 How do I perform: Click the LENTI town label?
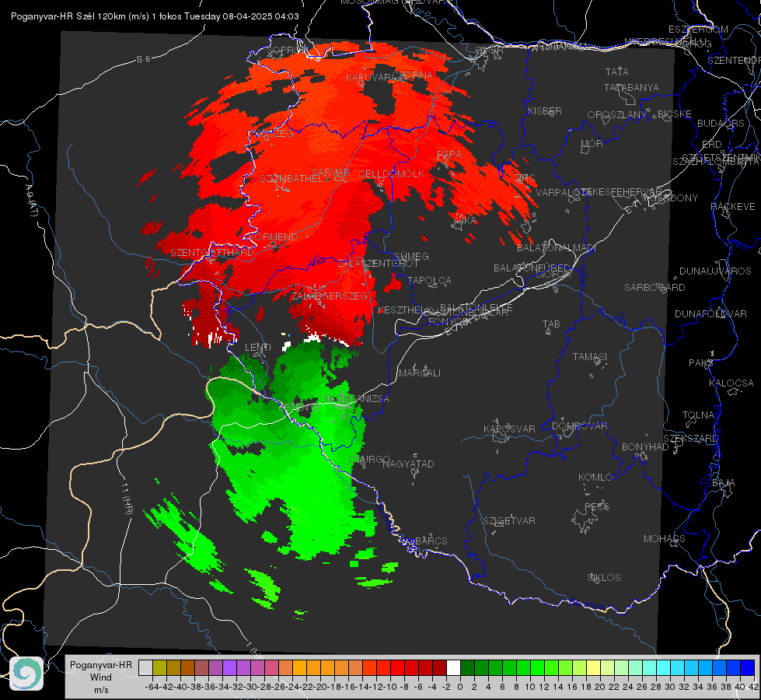tap(258, 348)
